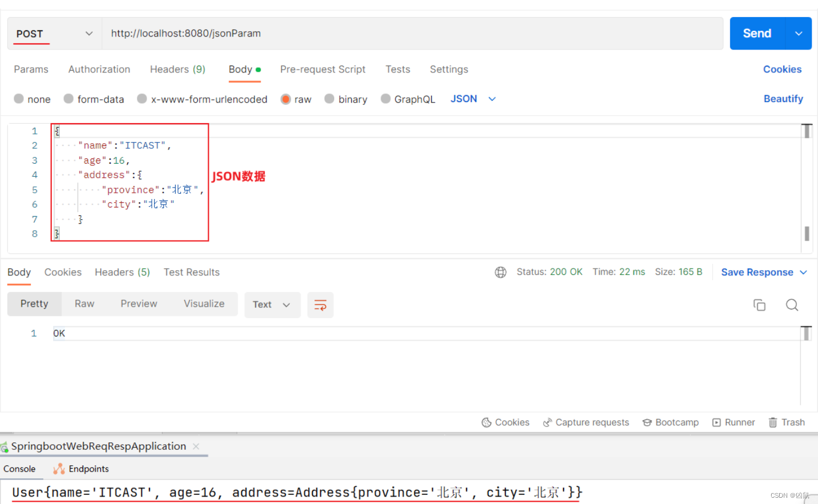Screen dimensions: 818x504
Task: Open the request Settings tab
Action: (449, 69)
